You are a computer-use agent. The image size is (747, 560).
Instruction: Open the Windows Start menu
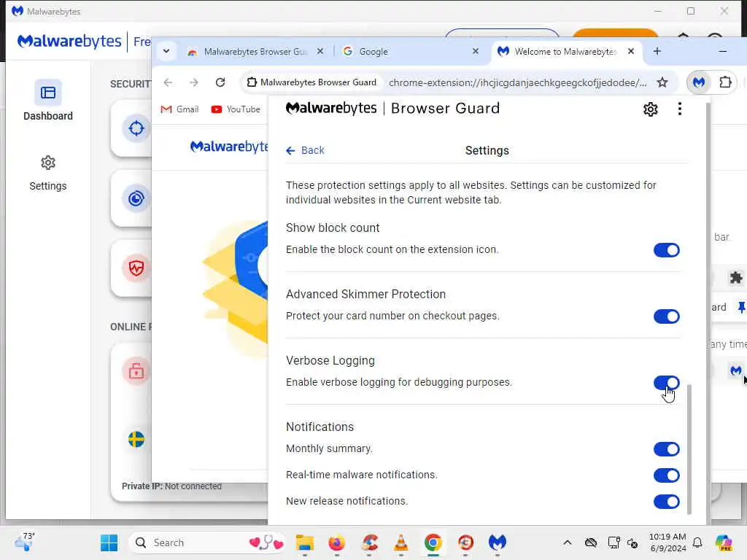(x=109, y=542)
